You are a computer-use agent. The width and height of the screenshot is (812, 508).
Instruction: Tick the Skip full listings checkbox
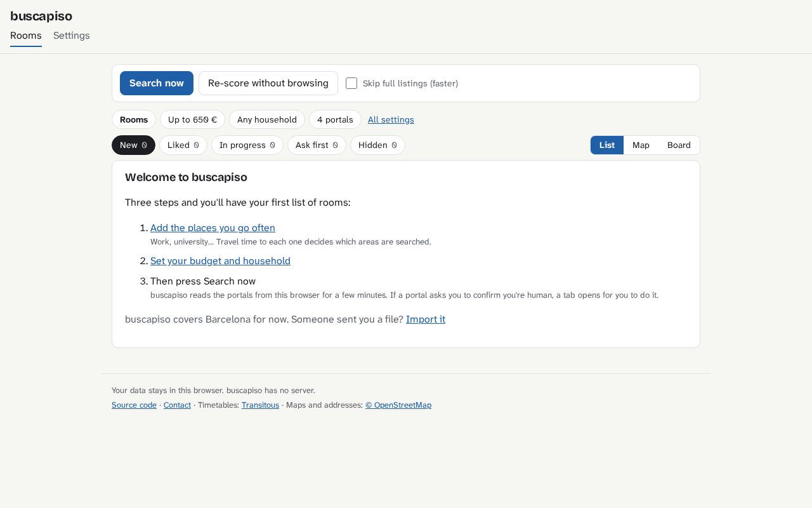tap(351, 83)
